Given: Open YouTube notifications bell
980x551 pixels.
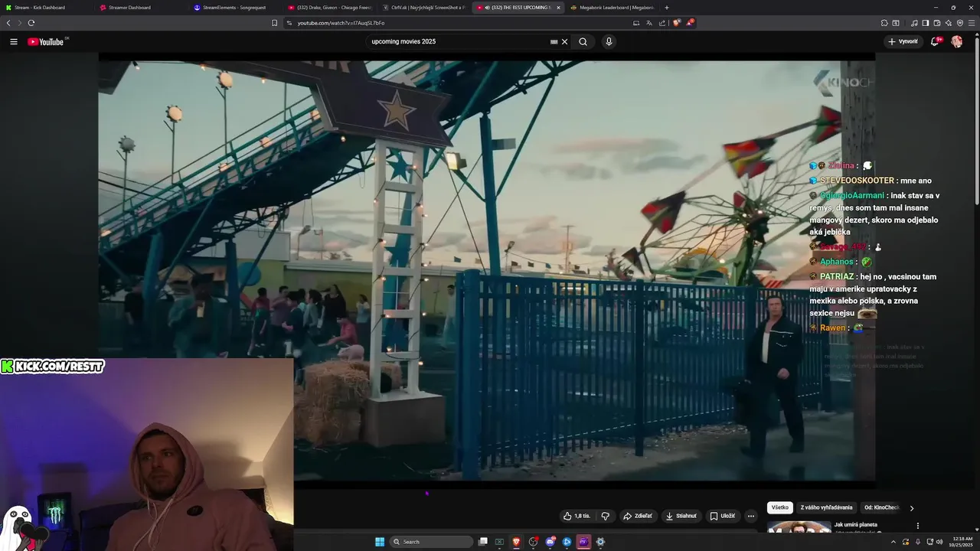Looking at the screenshot, I should coord(935,41).
